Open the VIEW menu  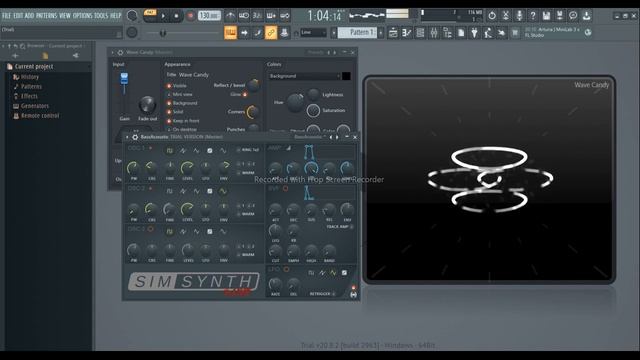(65, 16)
